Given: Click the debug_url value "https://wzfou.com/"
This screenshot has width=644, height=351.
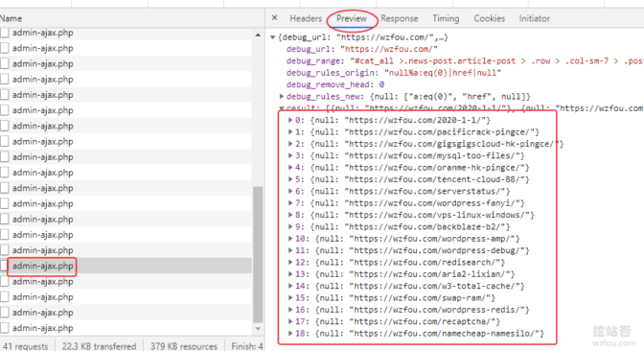Looking at the screenshot, I should click(x=389, y=49).
